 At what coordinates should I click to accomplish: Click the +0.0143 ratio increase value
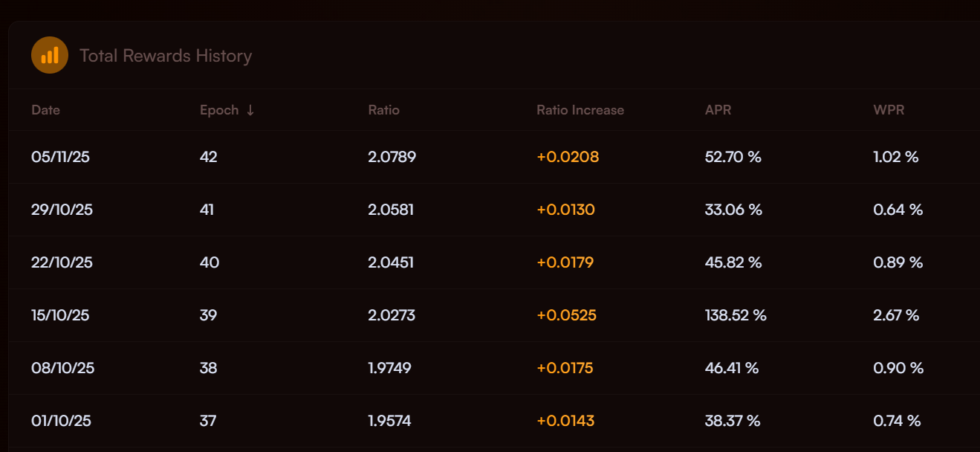coord(565,421)
